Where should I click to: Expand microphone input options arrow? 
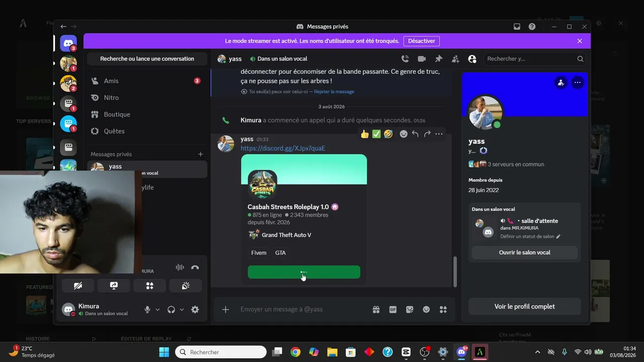(157, 310)
